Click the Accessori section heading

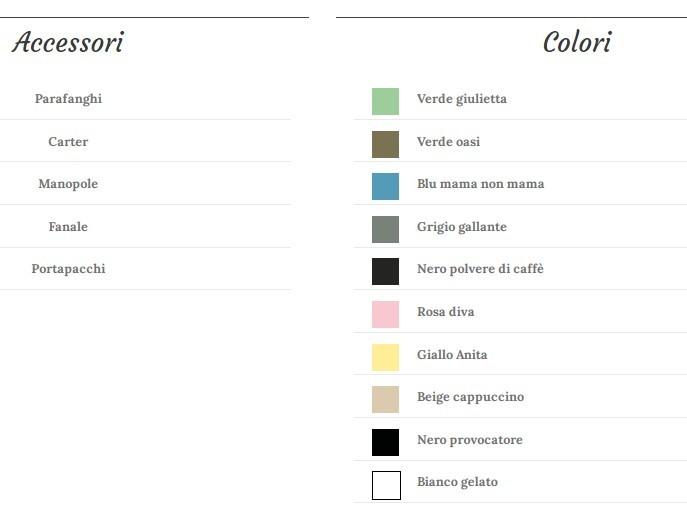(x=68, y=43)
